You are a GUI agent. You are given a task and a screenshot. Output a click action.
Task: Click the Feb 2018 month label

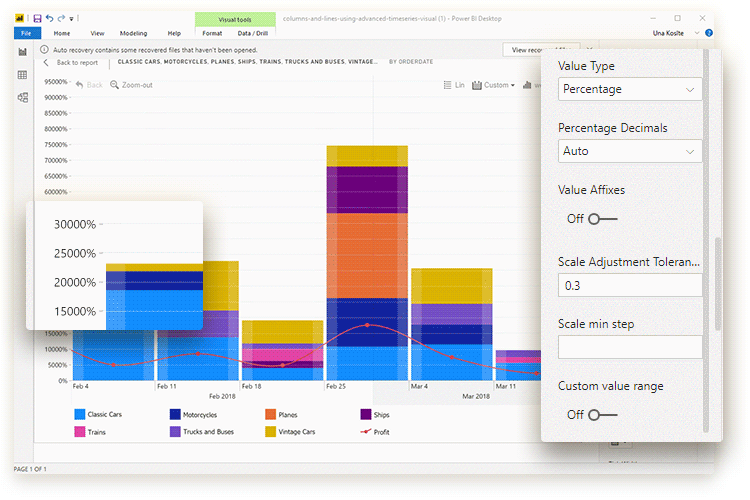[x=222, y=396]
